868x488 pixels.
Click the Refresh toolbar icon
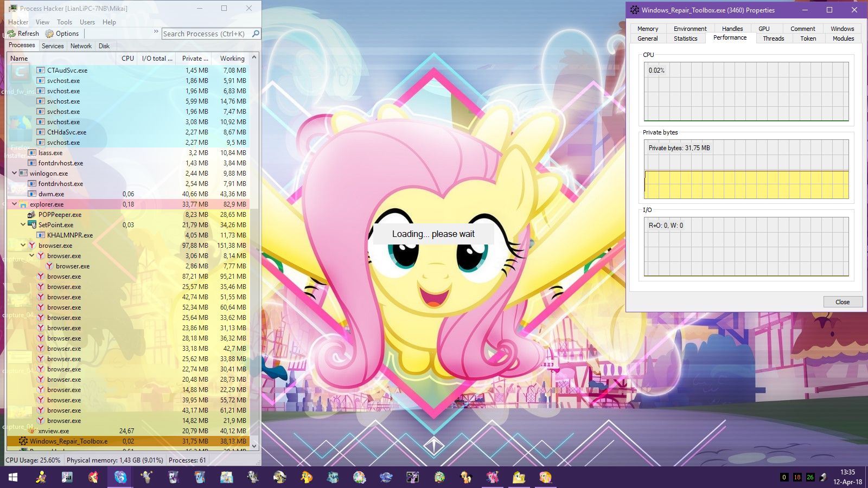tap(11, 34)
